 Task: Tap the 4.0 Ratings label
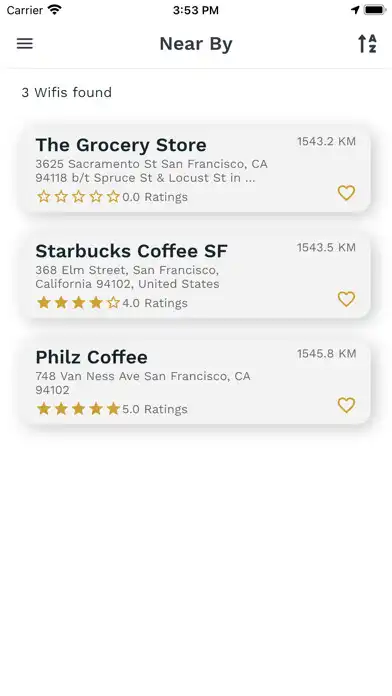[x=155, y=303]
